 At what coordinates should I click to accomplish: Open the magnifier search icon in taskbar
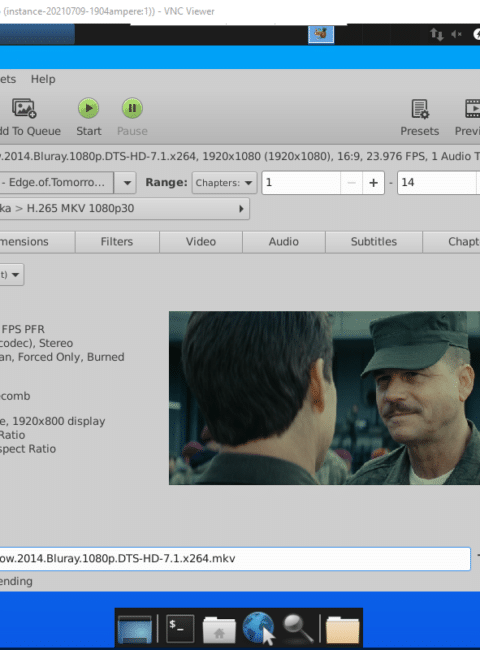pyautogui.click(x=297, y=628)
